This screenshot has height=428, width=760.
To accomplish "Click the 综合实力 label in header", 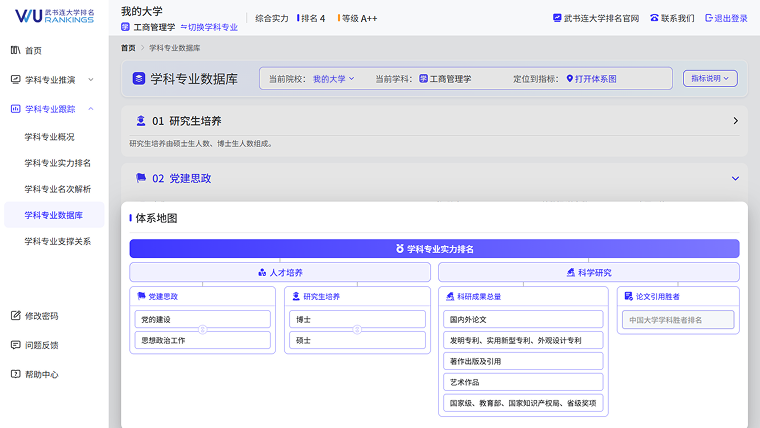I will [x=272, y=18].
